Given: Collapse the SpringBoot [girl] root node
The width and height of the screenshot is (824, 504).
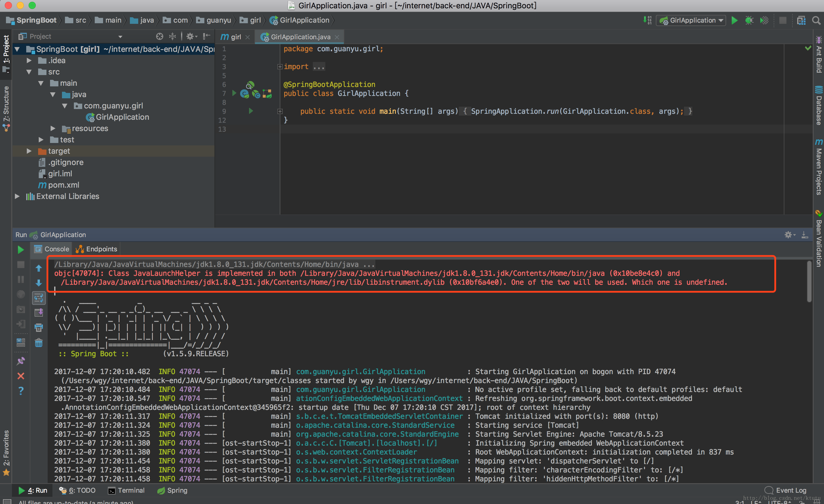Looking at the screenshot, I should pyautogui.click(x=17, y=49).
